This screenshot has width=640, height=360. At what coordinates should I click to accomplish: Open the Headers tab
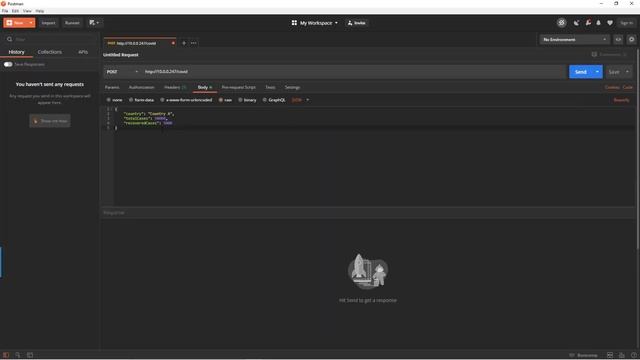tap(175, 87)
